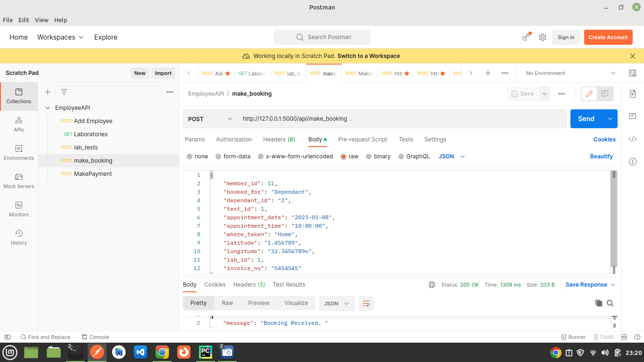644x362 pixels.
Task: Open the Mock Servers panel
Action: 19,181
